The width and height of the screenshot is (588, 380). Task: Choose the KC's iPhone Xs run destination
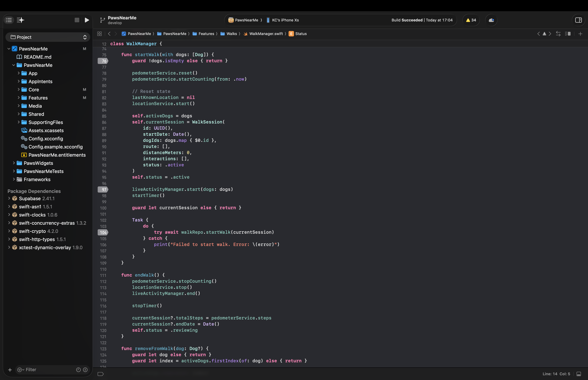pos(285,20)
